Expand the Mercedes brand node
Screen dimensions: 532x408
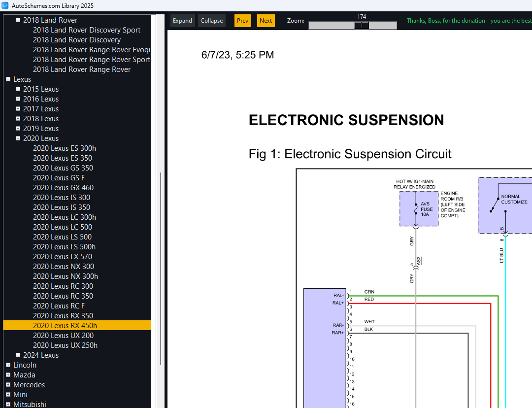click(8, 385)
